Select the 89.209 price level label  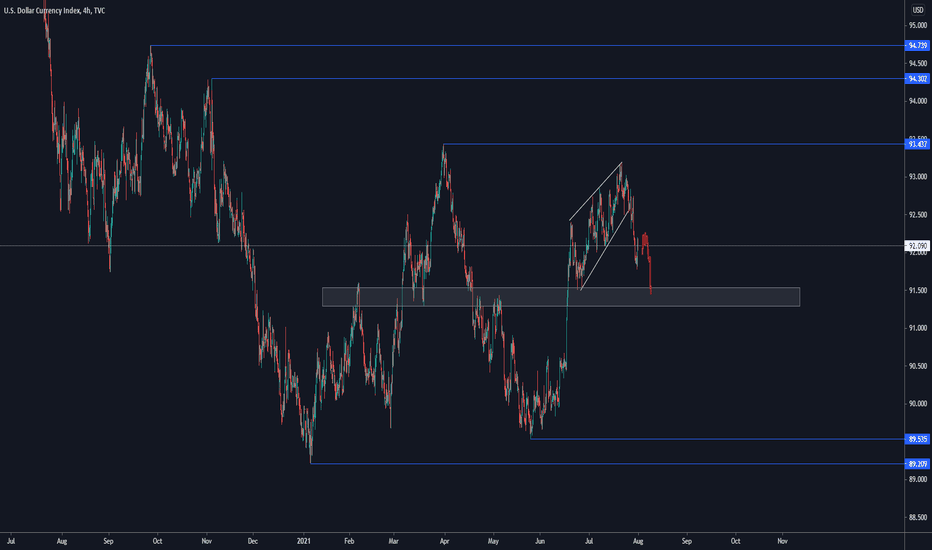917,464
